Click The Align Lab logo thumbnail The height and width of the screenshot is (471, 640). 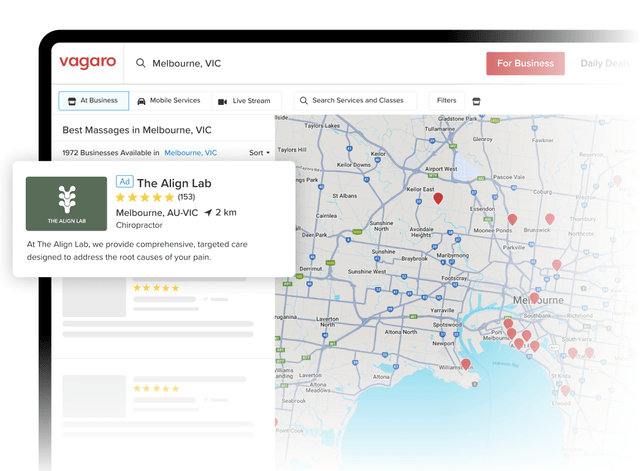(67, 204)
